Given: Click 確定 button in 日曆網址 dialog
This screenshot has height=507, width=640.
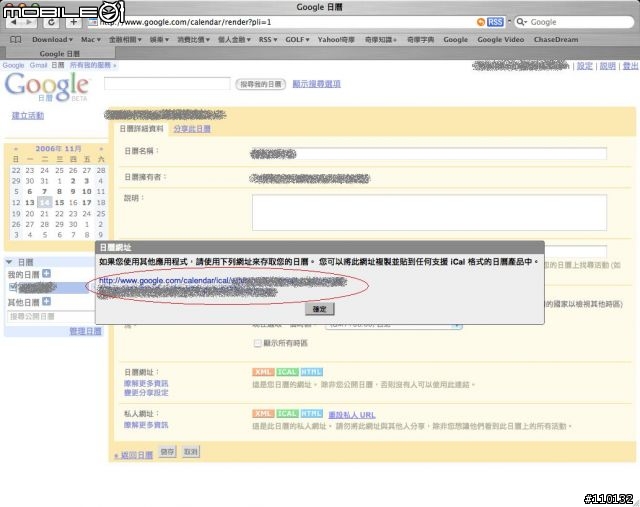Looking at the screenshot, I should point(320,309).
